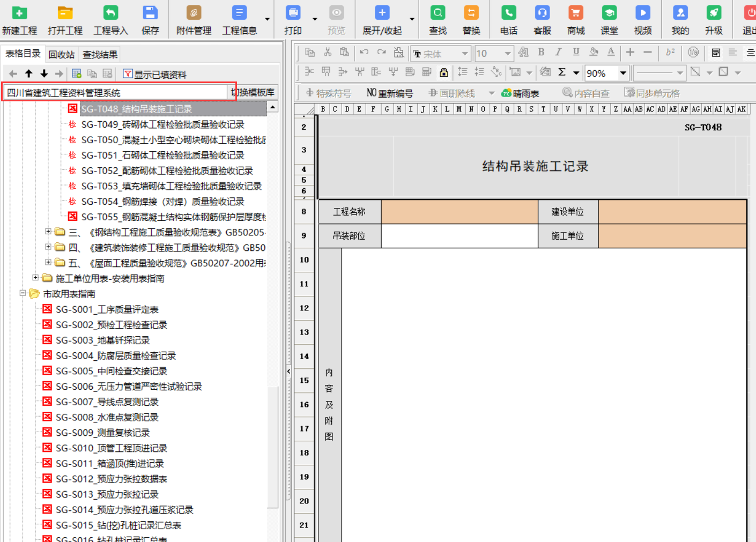This screenshot has height=542, width=756.
Task: Open the 晴雨表 weather table
Action: pyautogui.click(x=520, y=93)
